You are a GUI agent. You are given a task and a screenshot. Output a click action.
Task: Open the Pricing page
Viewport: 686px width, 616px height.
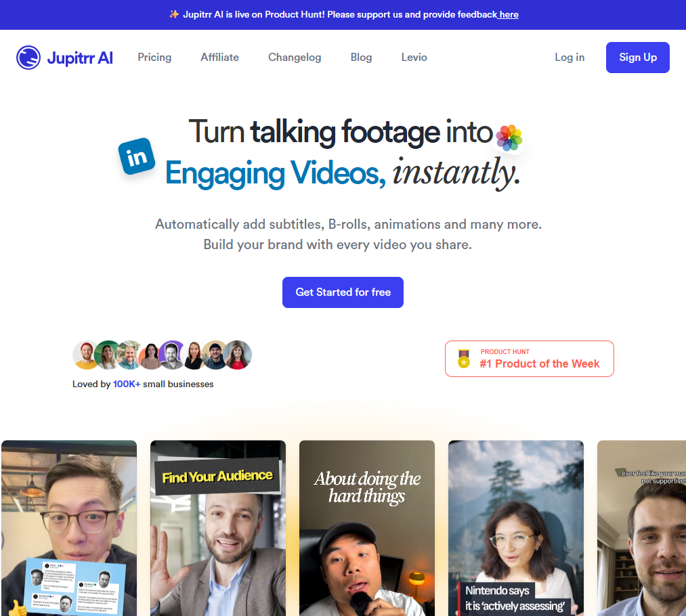tap(154, 58)
